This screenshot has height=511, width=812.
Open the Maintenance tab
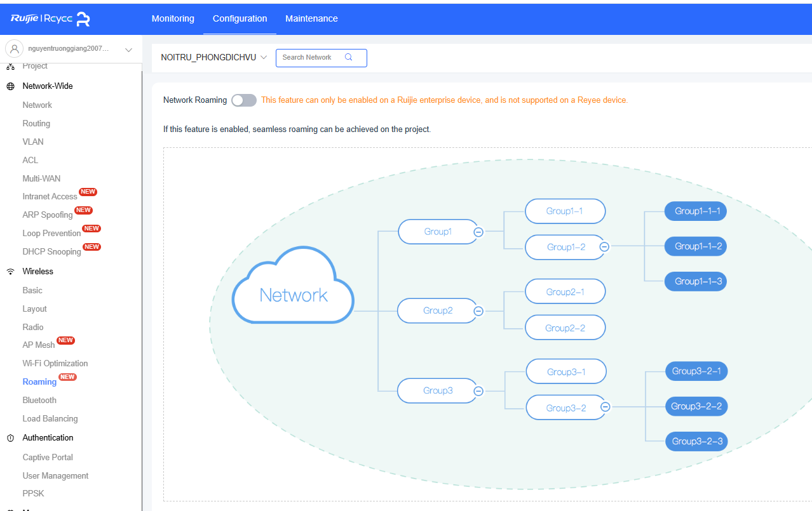tap(311, 18)
